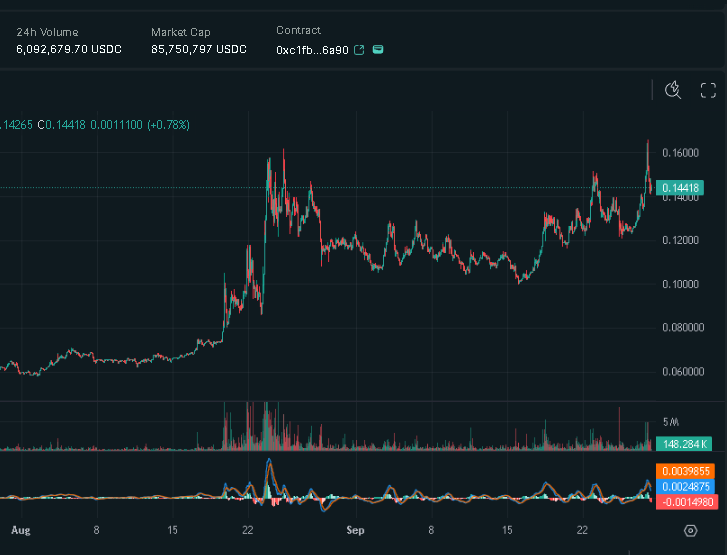727x555 pixels.
Task: Click the percent change (+0.78%) text
Action: point(168,125)
